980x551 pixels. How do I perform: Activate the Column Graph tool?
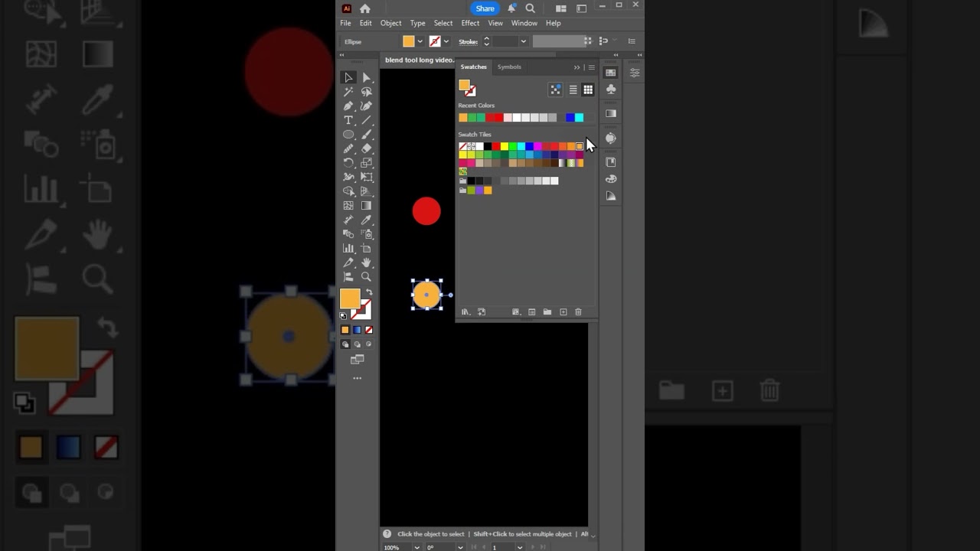(348, 249)
